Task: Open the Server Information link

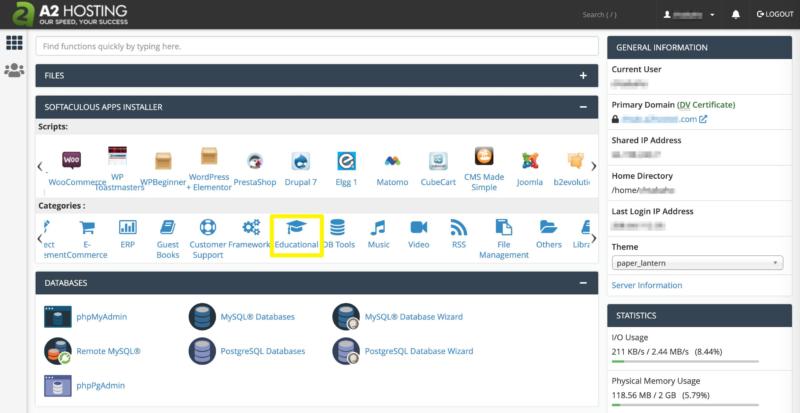Action: pos(647,285)
